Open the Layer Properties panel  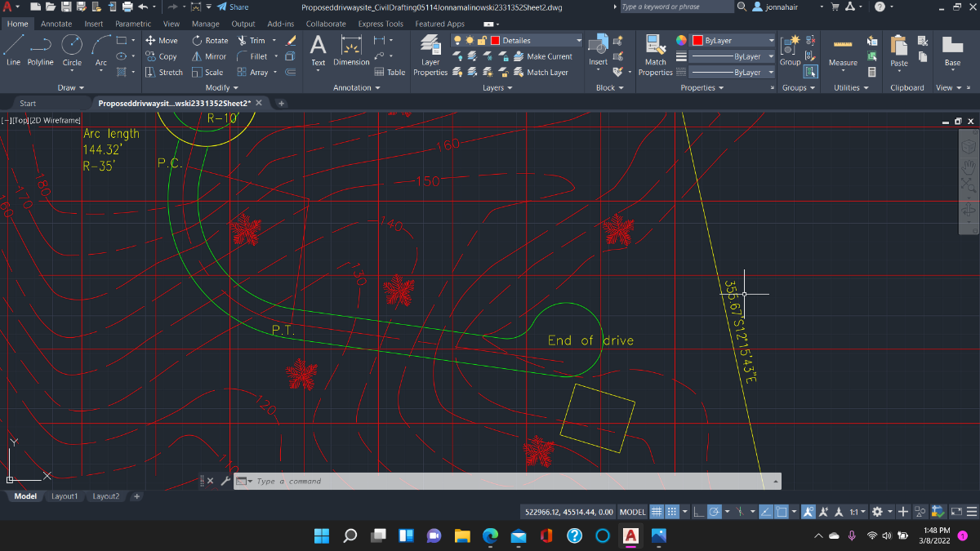tap(430, 56)
